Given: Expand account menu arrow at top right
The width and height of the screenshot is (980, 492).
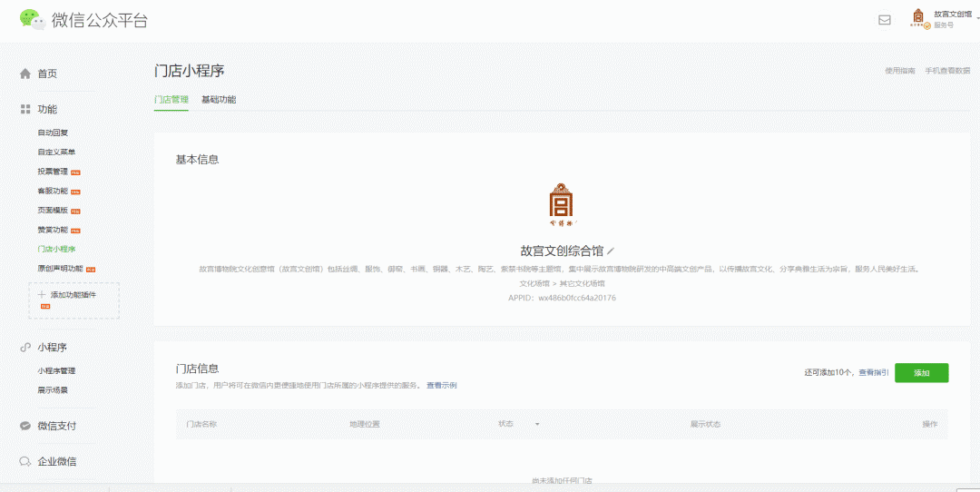Looking at the screenshot, I should tap(977, 19).
